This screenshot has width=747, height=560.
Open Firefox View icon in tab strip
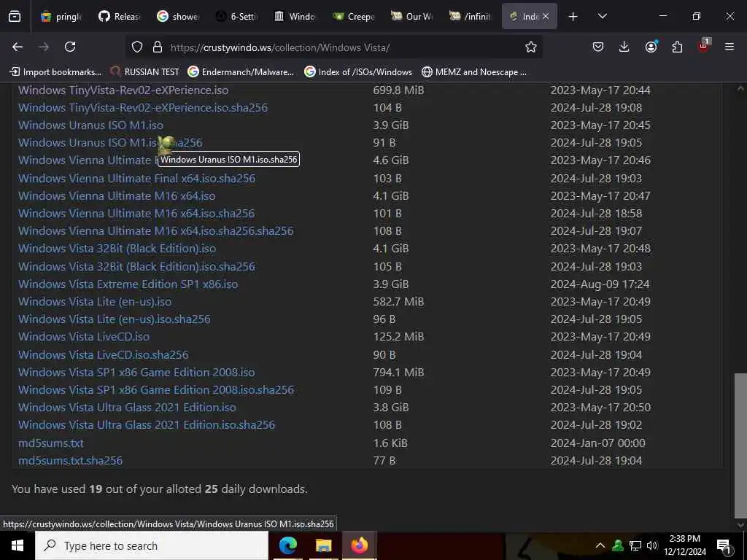pyautogui.click(x=15, y=16)
